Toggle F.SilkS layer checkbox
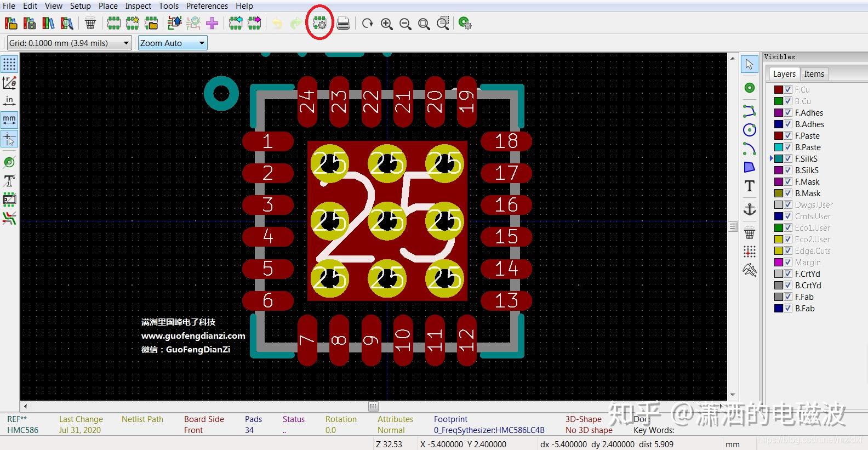This screenshot has width=868, height=450. click(x=788, y=158)
